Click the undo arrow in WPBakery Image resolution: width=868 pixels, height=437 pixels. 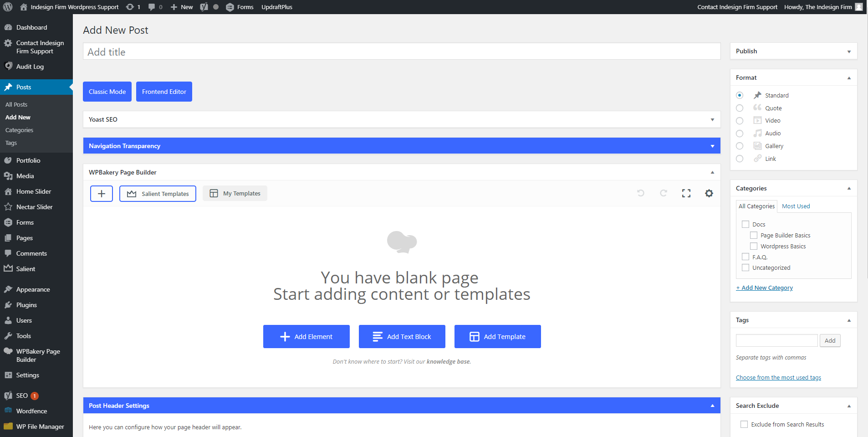point(640,193)
